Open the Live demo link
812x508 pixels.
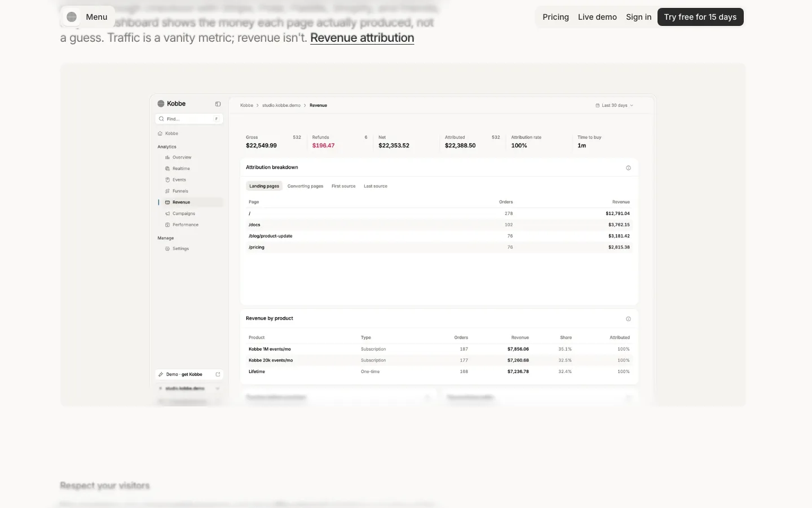pos(597,17)
